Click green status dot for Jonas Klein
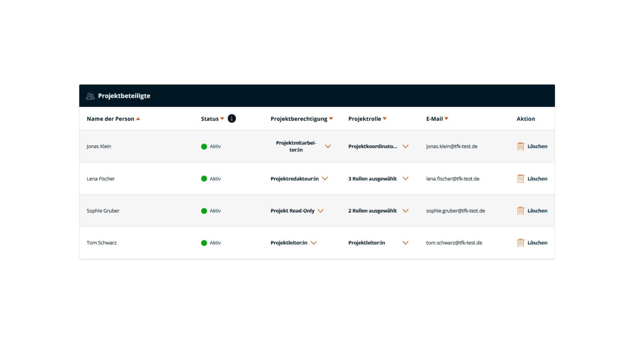 204,146
